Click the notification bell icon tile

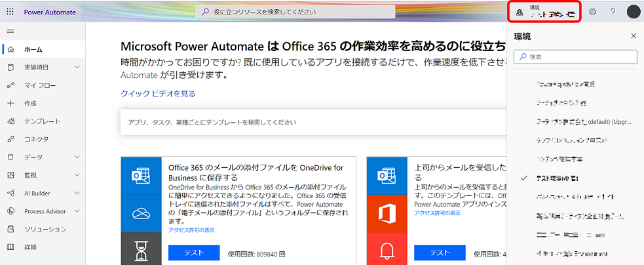[x=387, y=249]
